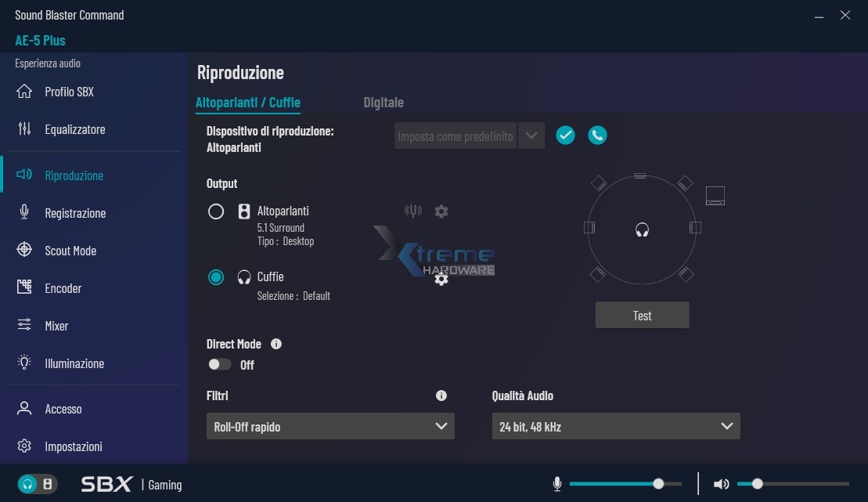Click the microphone volume slider handle
This screenshot has height=502, width=868.
click(x=658, y=484)
